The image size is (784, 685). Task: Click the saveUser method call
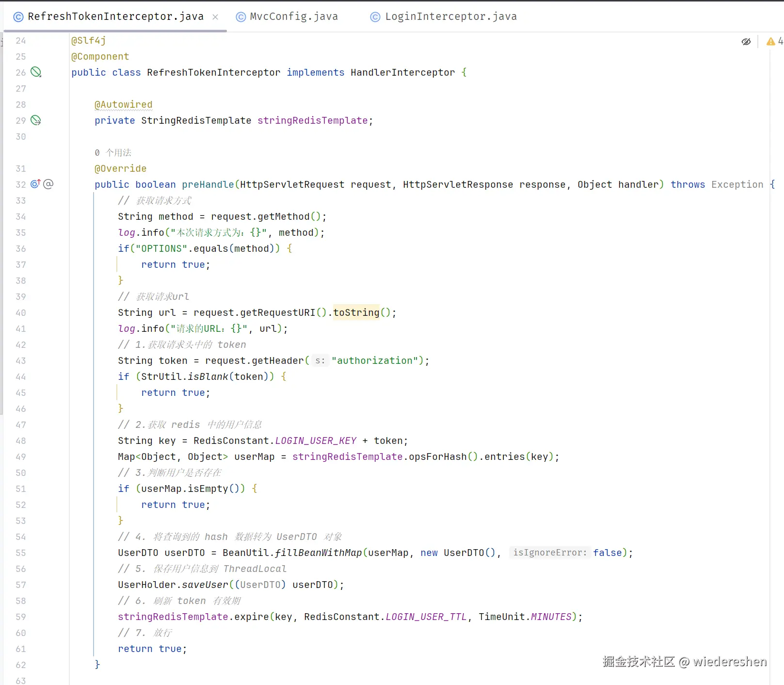[205, 585]
